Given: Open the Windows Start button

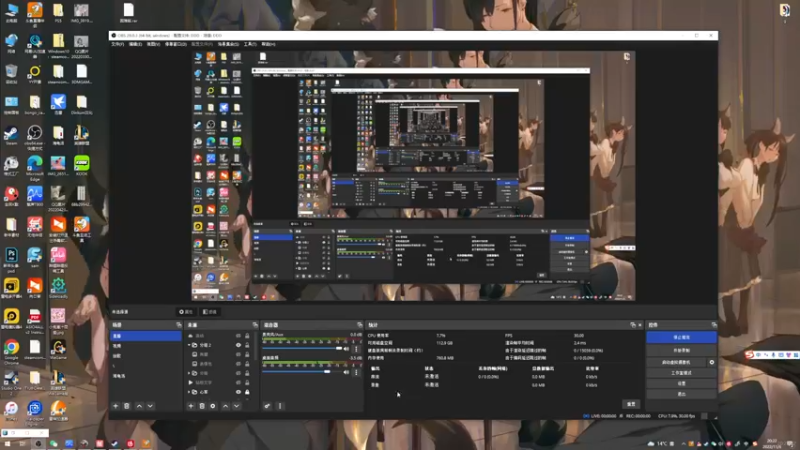Looking at the screenshot, I should tap(7, 444).
